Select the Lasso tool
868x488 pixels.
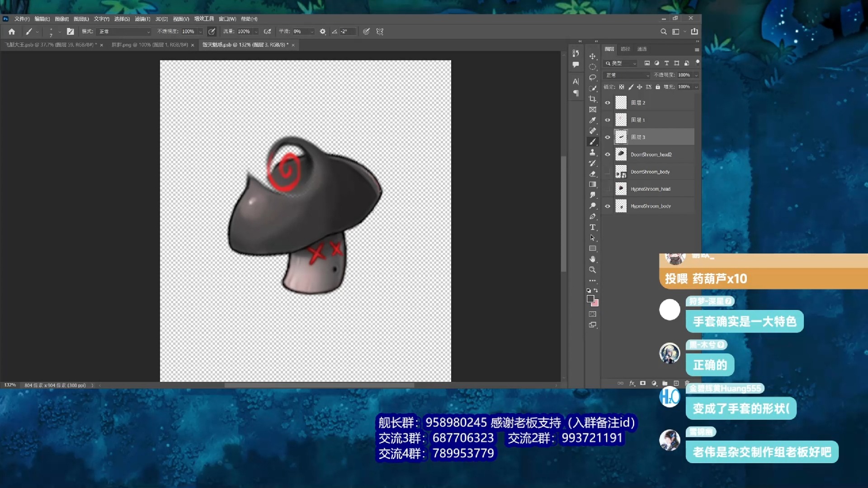[592, 78]
